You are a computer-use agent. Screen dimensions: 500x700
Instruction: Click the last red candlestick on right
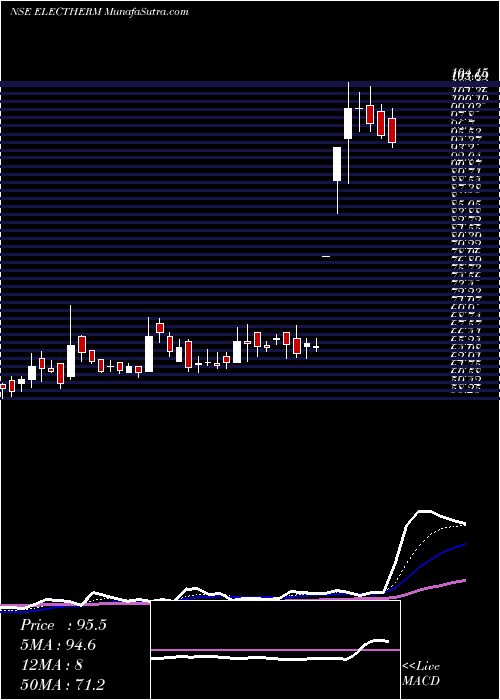point(392,128)
